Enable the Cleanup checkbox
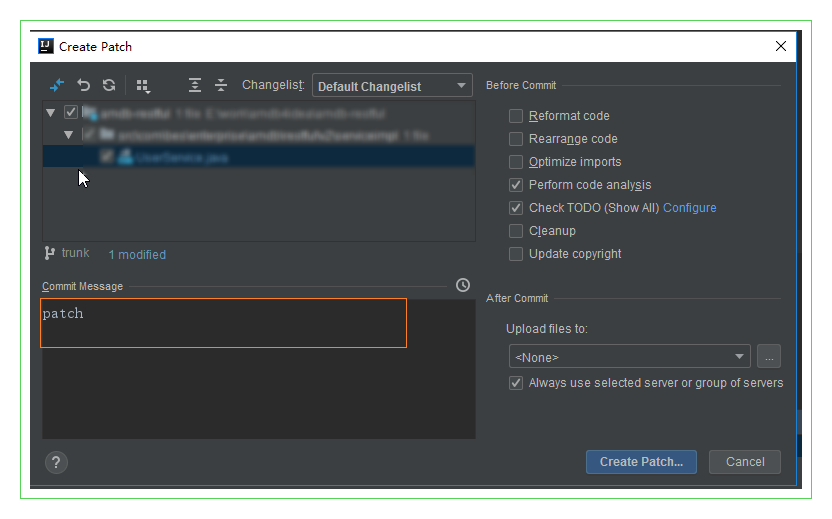 tap(516, 231)
